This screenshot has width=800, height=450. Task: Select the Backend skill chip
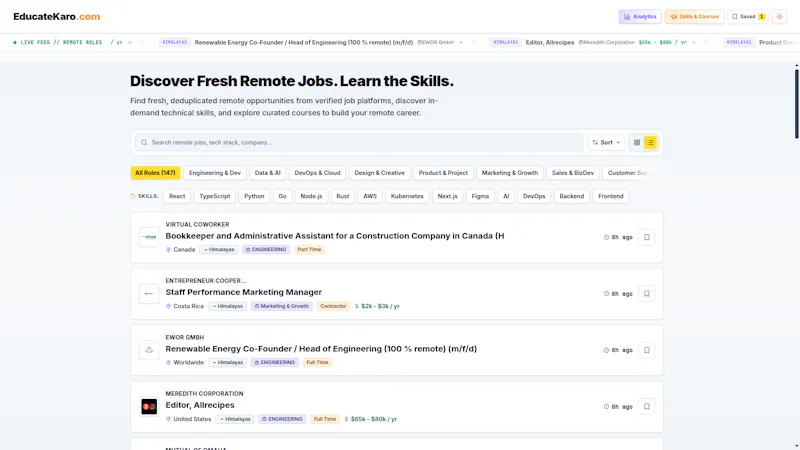click(571, 196)
